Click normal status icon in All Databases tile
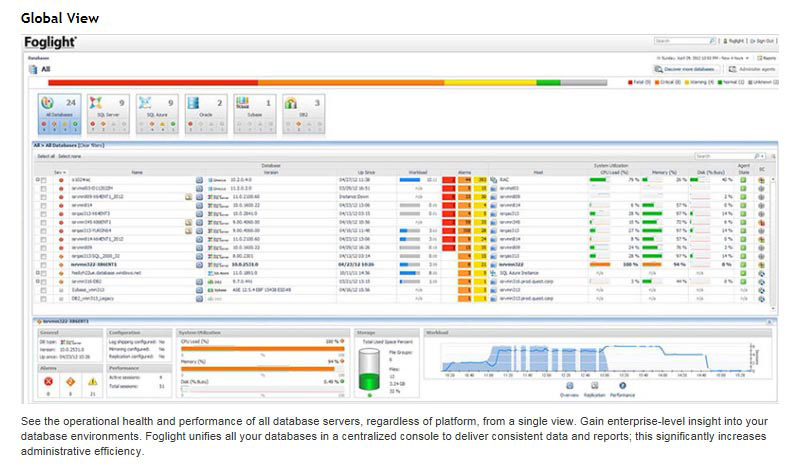 [75, 124]
